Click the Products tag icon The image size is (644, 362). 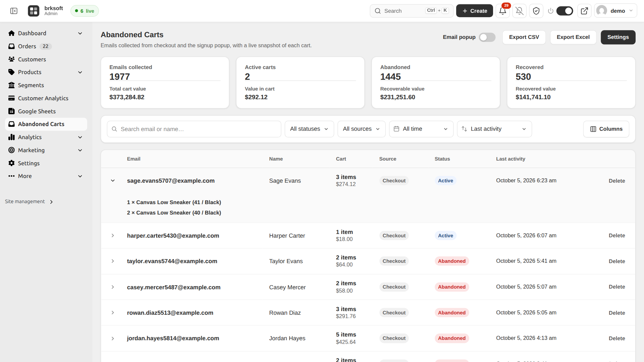[x=11, y=72]
